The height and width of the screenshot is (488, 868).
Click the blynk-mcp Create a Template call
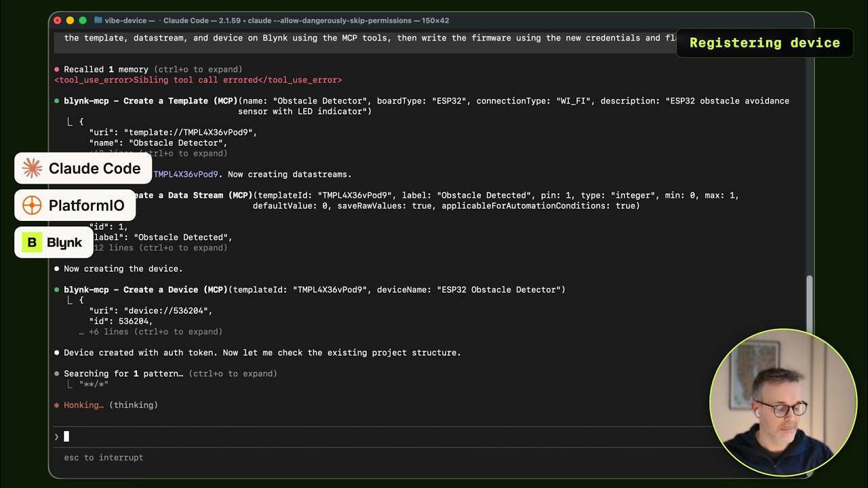click(427, 106)
